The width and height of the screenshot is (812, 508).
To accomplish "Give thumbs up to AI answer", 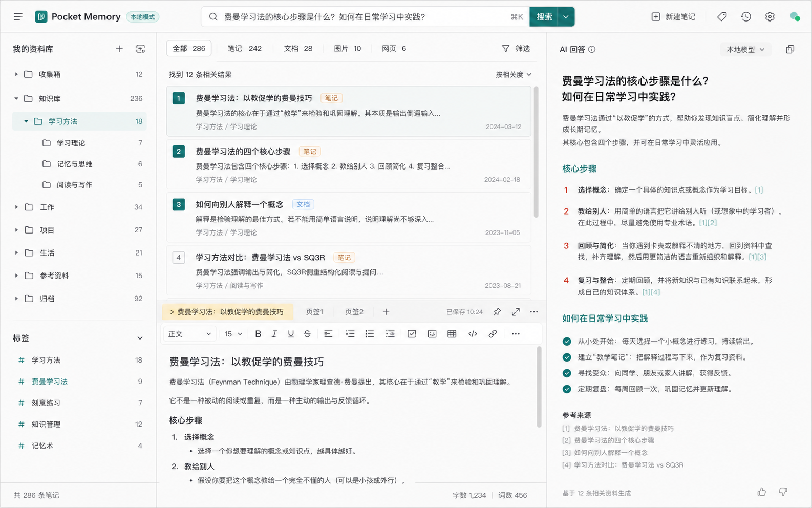I will coord(762,492).
